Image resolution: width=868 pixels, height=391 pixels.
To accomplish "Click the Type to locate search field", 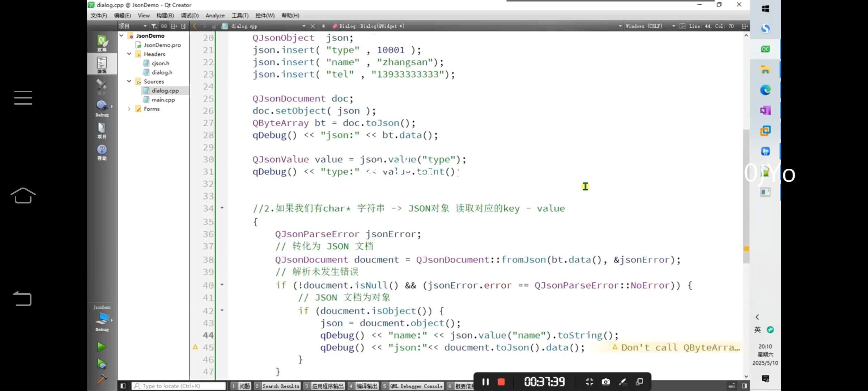I will pyautogui.click(x=179, y=386).
